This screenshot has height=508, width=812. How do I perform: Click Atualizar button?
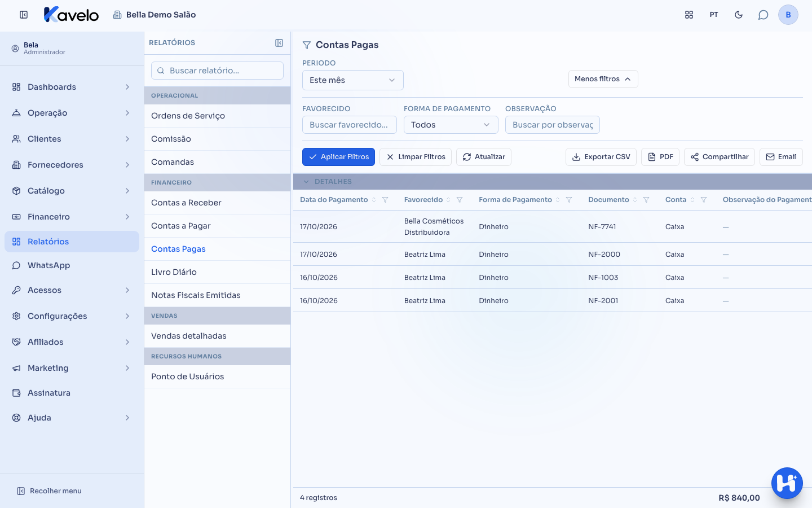[484, 157]
